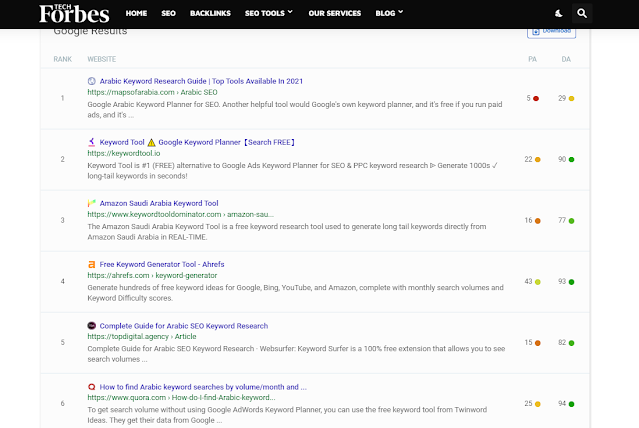
Task: Click the https://keywordtool.io URL text
Action: (124, 153)
